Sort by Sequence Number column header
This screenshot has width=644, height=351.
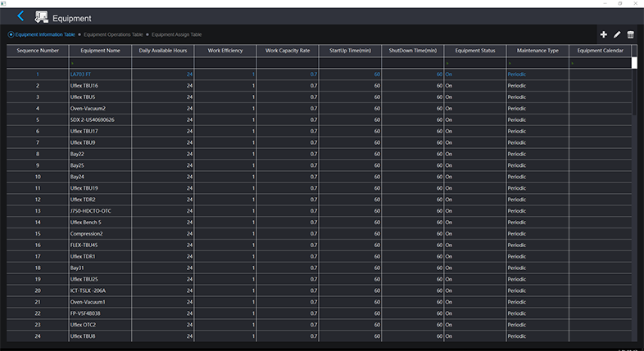pos(38,51)
